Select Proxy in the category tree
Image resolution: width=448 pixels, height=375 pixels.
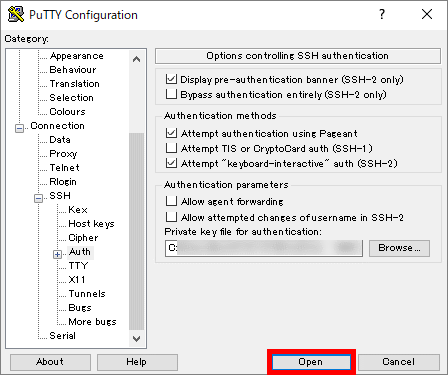pyautogui.click(x=63, y=154)
